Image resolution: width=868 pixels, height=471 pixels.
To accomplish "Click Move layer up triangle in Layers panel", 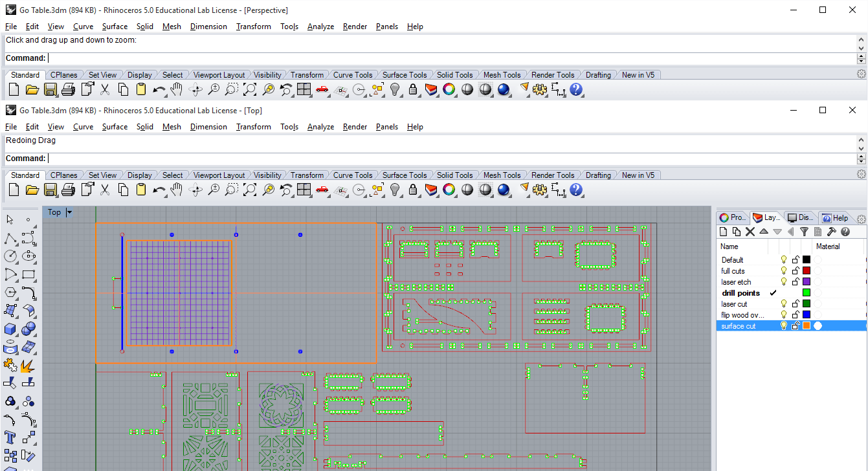I will (764, 232).
